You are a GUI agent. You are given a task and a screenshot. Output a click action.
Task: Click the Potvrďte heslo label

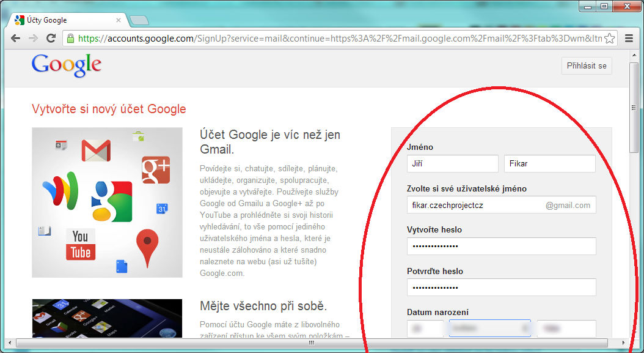(435, 271)
